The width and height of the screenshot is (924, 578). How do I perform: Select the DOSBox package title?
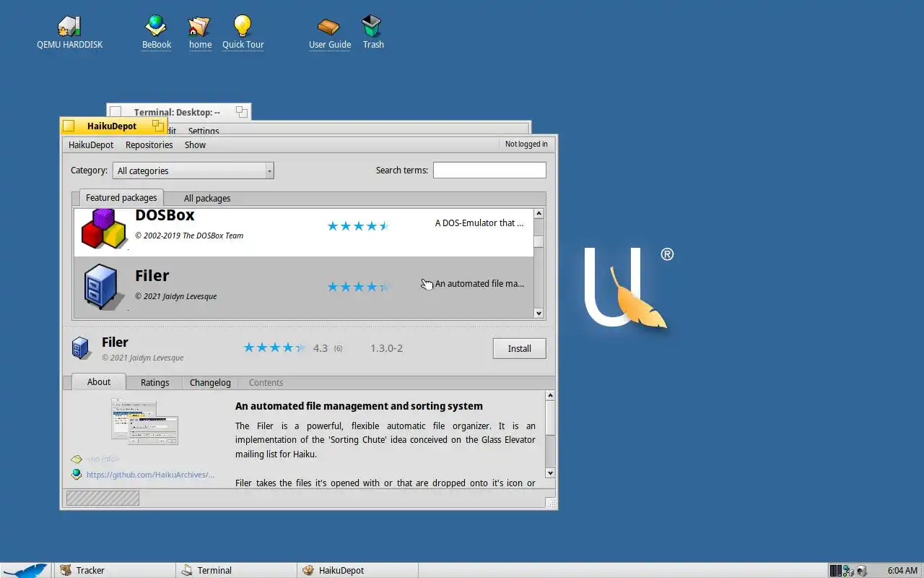165,215
